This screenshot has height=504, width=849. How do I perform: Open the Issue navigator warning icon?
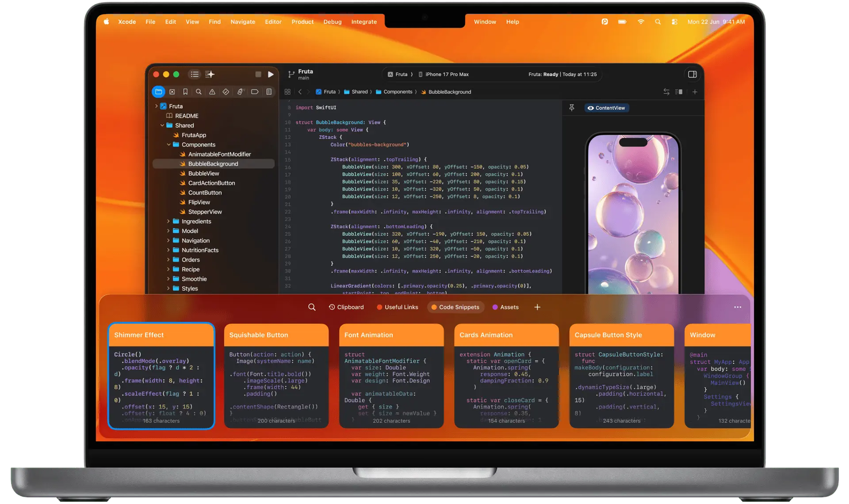212,92
